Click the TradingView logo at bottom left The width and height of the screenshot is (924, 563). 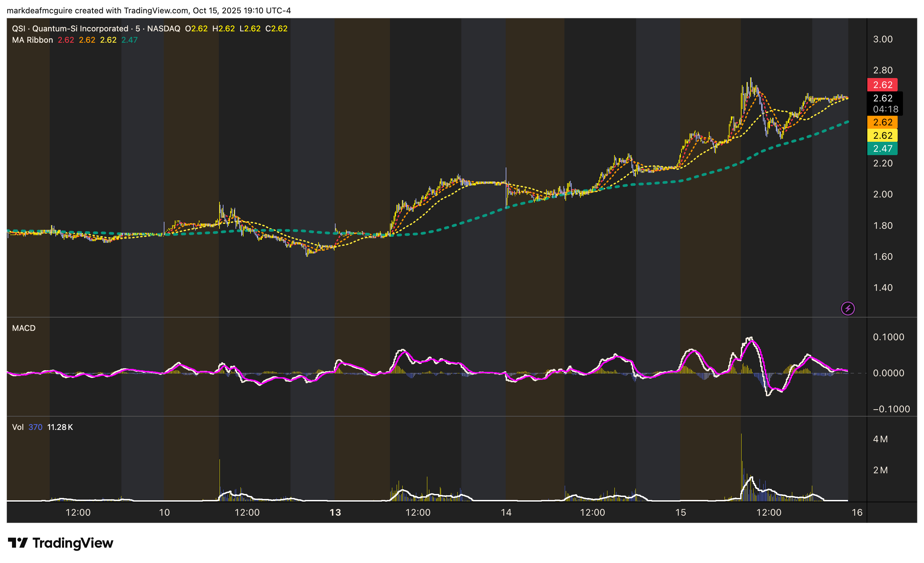(x=60, y=543)
